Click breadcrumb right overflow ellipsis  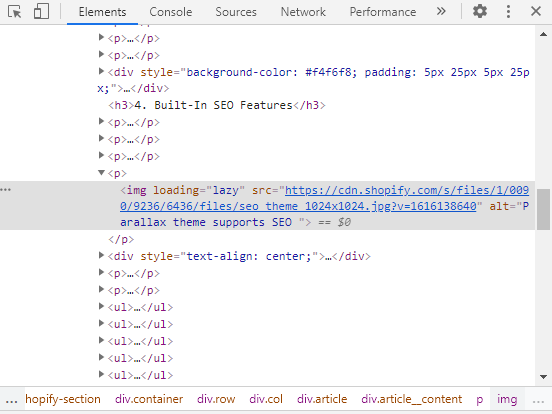click(x=538, y=400)
